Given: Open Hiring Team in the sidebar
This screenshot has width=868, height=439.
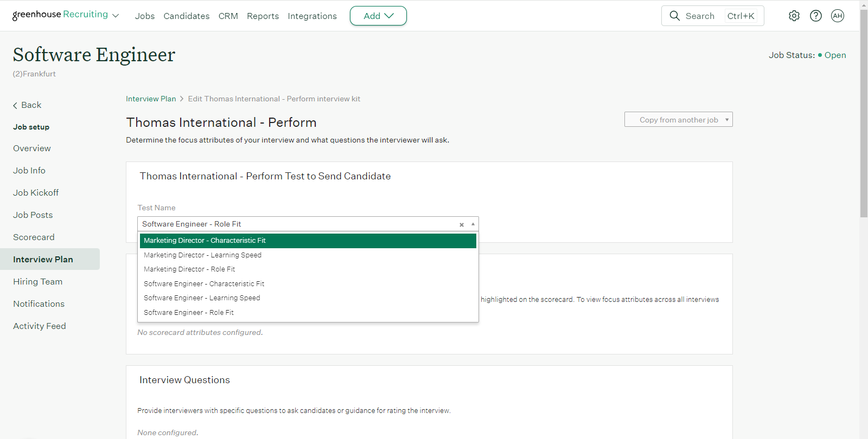Looking at the screenshot, I should (38, 282).
